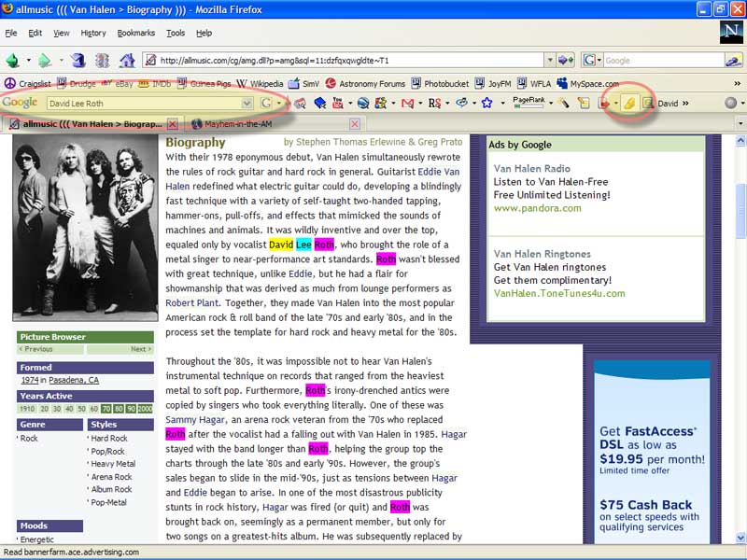This screenshot has width=747, height=560.
Task: Open the Back button history dropdown arrow
Action: click(x=30, y=60)
